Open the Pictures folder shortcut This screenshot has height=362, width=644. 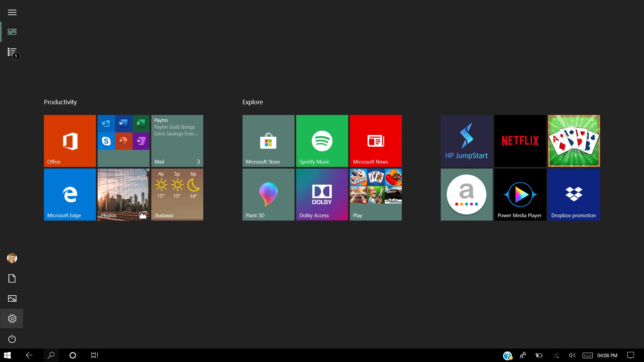pos(12,298)
